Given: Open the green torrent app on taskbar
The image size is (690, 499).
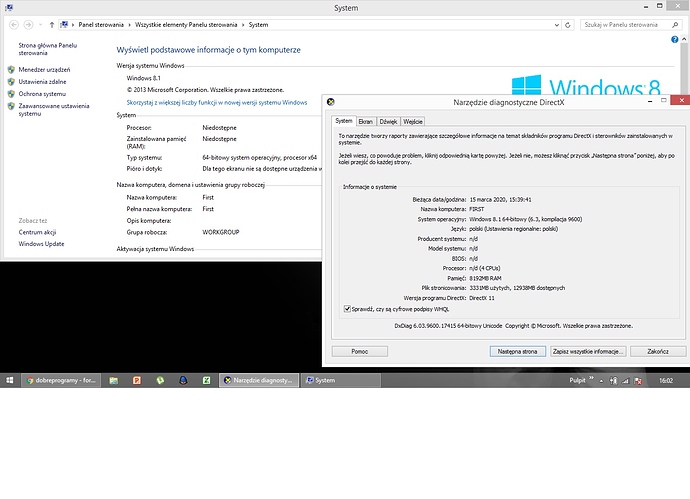Looking at the screenshot, I should (160, 381).
